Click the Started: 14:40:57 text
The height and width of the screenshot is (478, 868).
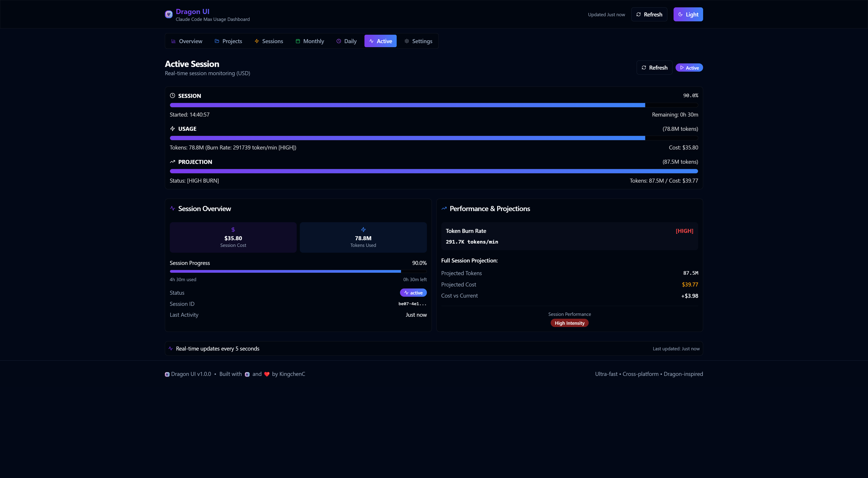click(x=189, y=115)
